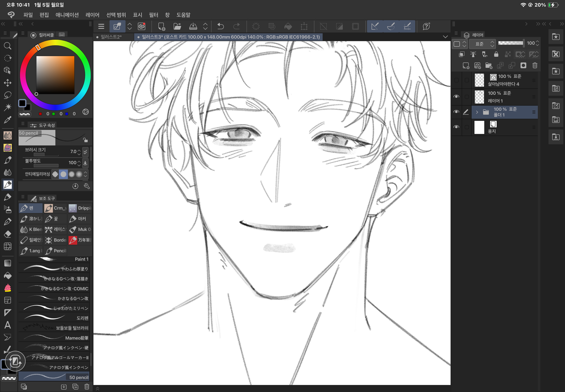Click the 브러시 크기 size slider
The image size is (565, 392).
coord(46,155)
